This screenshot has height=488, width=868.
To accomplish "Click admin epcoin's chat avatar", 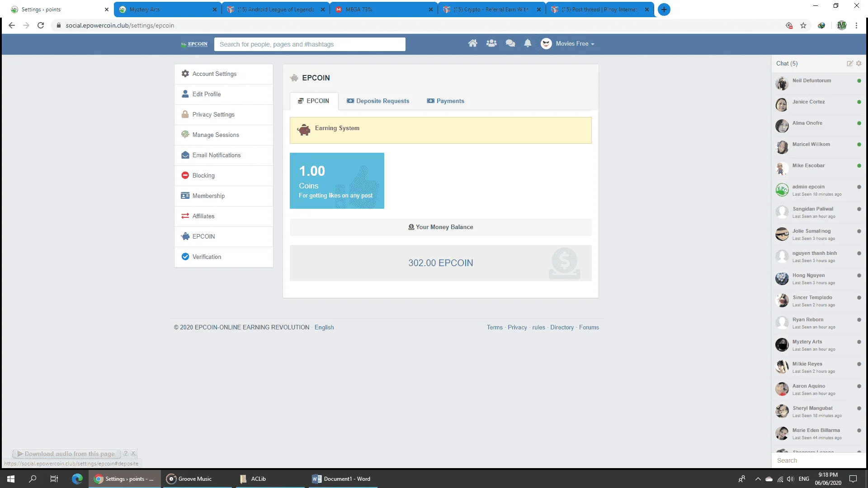I will click(782, 190).
